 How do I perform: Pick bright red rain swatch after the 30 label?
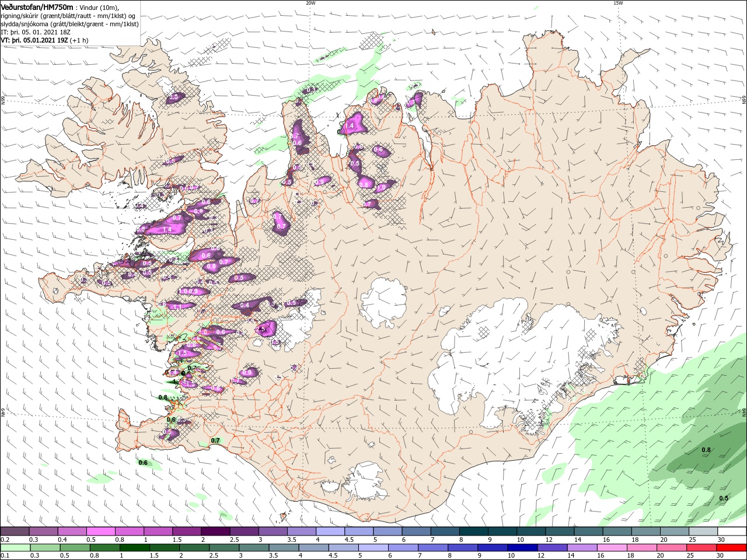(732, 548)
